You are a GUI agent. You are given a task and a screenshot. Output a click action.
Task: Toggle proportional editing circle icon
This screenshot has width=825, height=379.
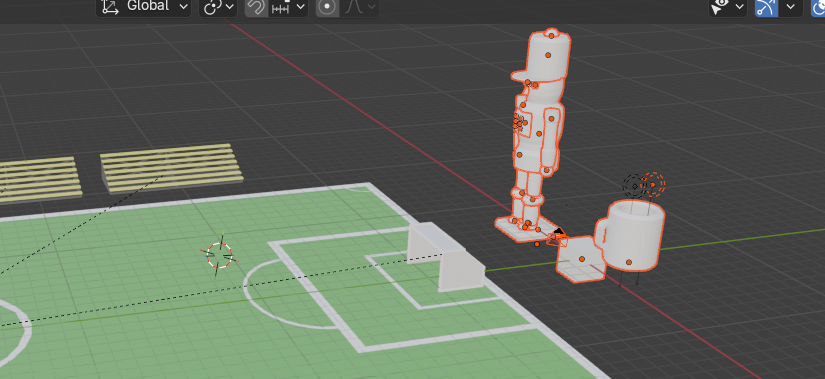click(x=327, y=7)
